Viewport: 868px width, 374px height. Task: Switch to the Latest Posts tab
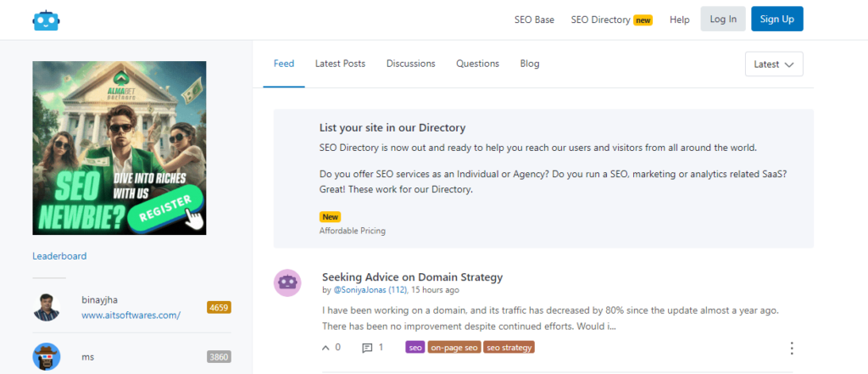tap(340, 64)
